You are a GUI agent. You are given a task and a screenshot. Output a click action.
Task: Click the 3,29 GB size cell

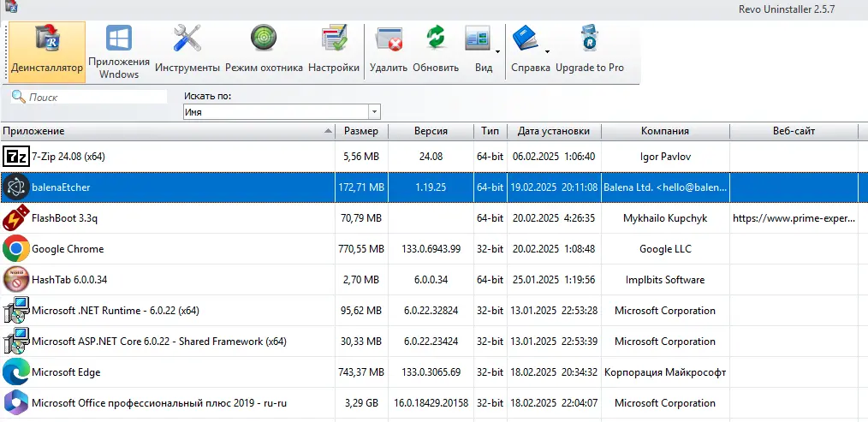pos(361,403)
